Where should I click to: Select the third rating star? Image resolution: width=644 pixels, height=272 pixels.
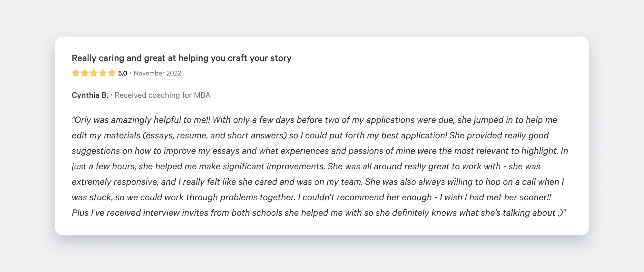point(94,73)
